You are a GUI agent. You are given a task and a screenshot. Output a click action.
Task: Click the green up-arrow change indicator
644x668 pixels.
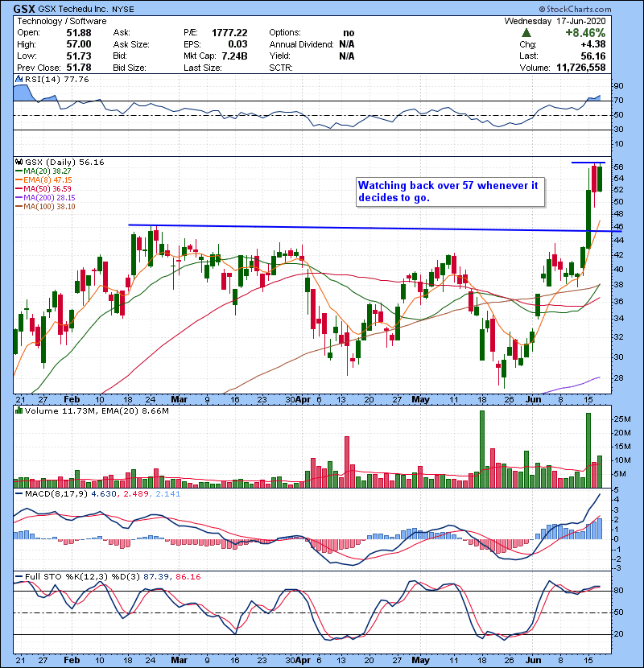pyautogui.click(x=526, y=33)
